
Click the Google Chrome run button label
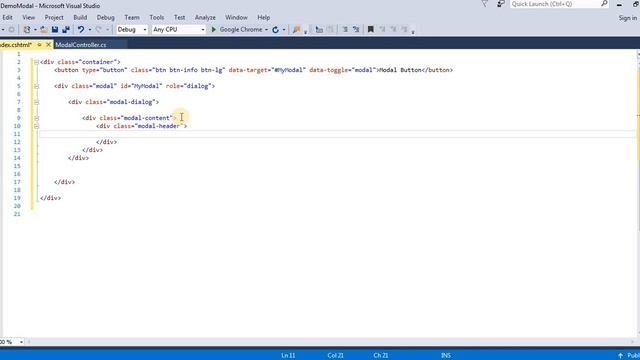point(241,29)
